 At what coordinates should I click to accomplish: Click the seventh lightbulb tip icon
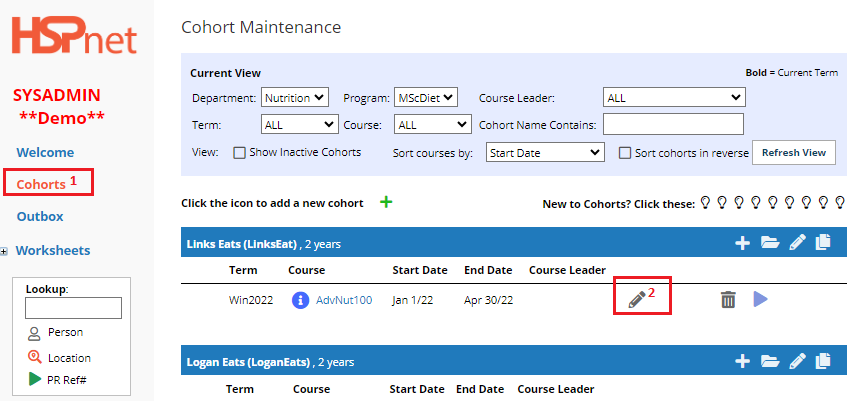pyautogui.click(x=806, y=202)
